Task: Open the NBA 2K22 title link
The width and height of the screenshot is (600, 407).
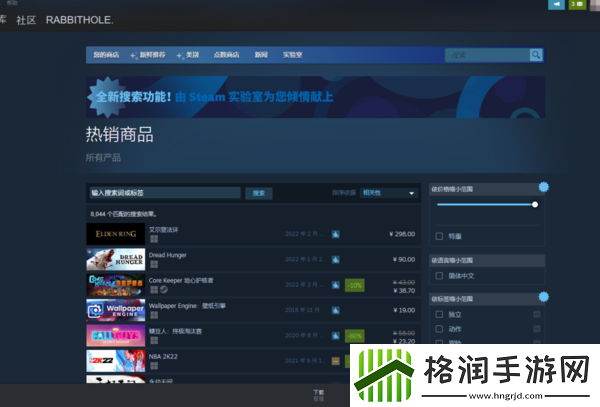Action: (163, 357)
